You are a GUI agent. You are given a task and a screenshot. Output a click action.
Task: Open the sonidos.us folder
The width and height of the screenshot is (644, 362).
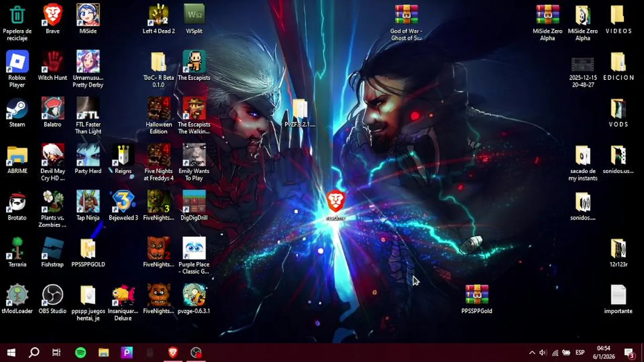pyautogui.click(x=618, y=159)
